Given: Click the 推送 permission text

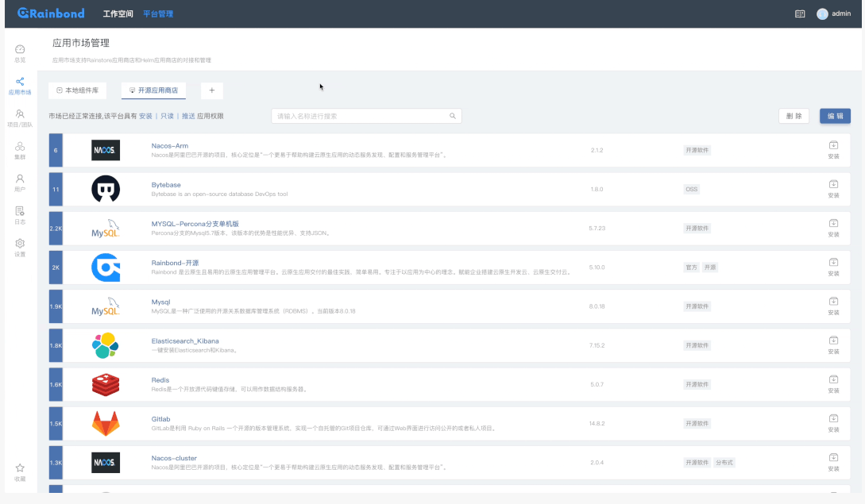Looking at the screenshot, I should click(188, 116).
